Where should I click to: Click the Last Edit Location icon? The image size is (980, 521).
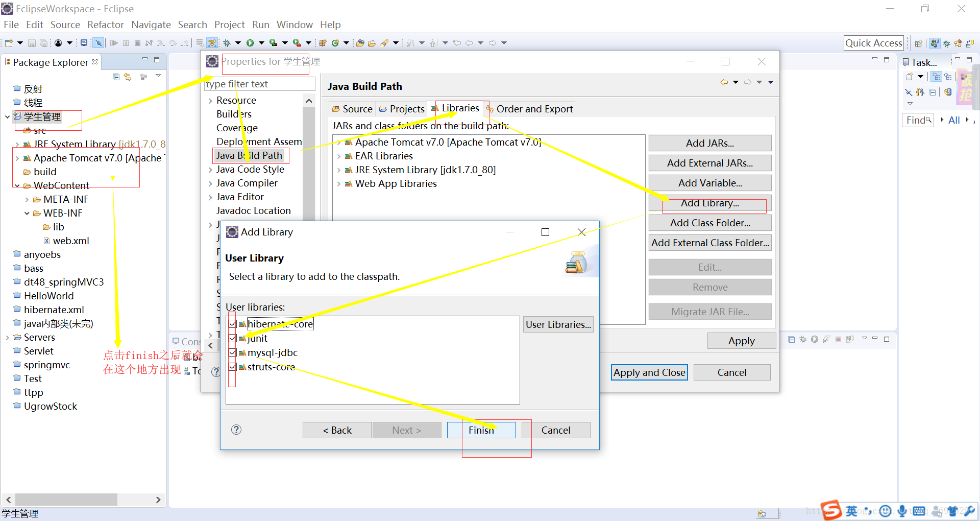[x=457, y=43]
